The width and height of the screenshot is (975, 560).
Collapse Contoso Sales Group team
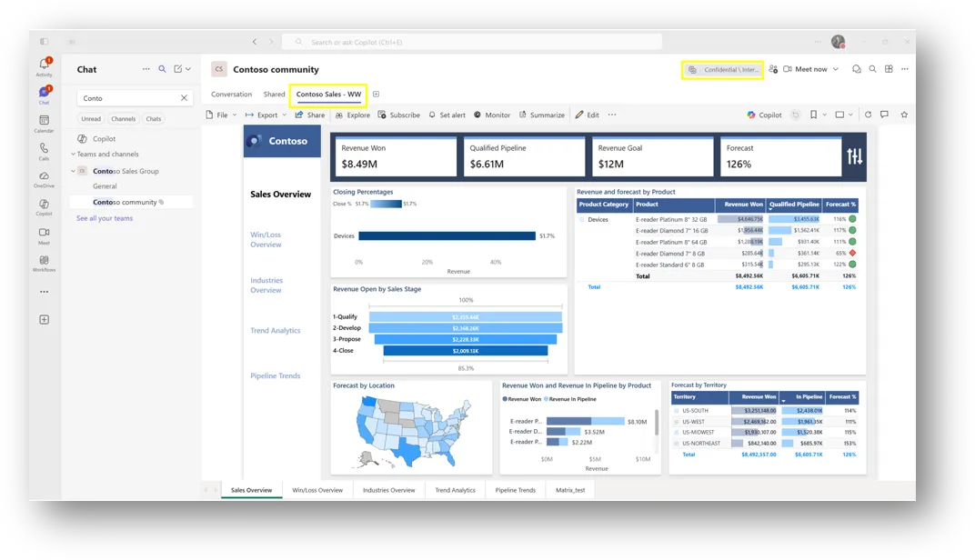point(73,171)
